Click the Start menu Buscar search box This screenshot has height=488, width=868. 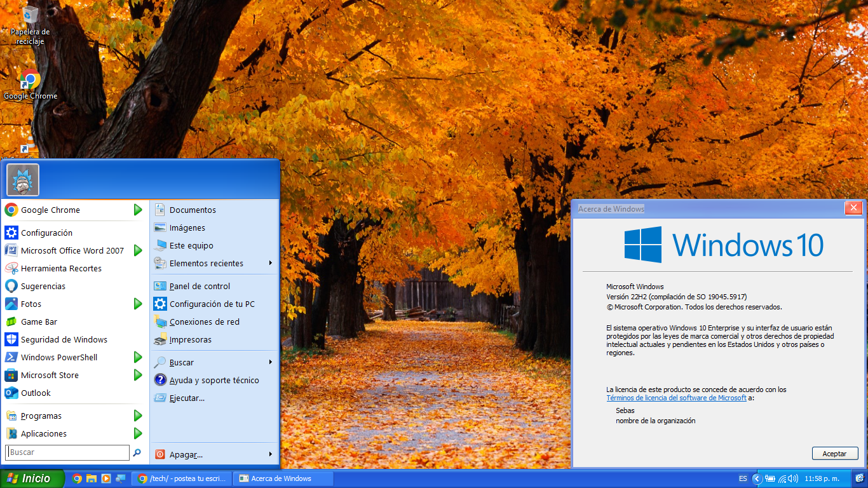point(67,452)
